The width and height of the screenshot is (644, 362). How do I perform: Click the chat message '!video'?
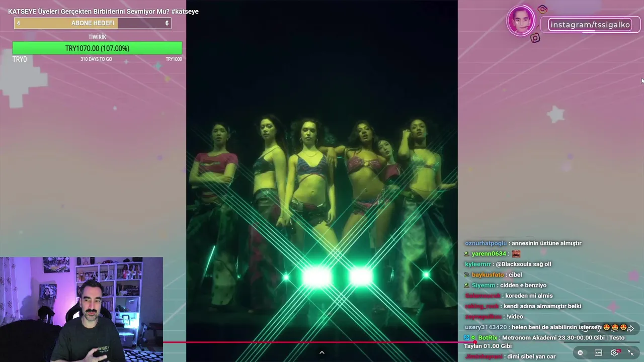pos(515,317)
